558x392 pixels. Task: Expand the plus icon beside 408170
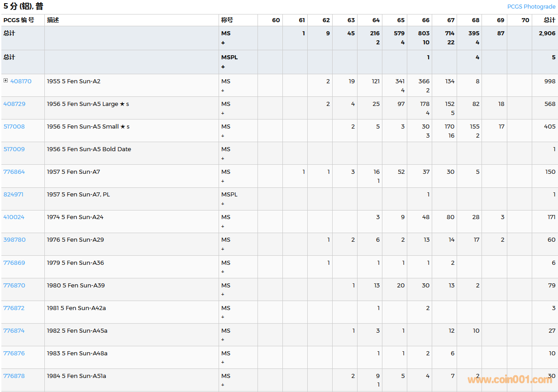6,81
